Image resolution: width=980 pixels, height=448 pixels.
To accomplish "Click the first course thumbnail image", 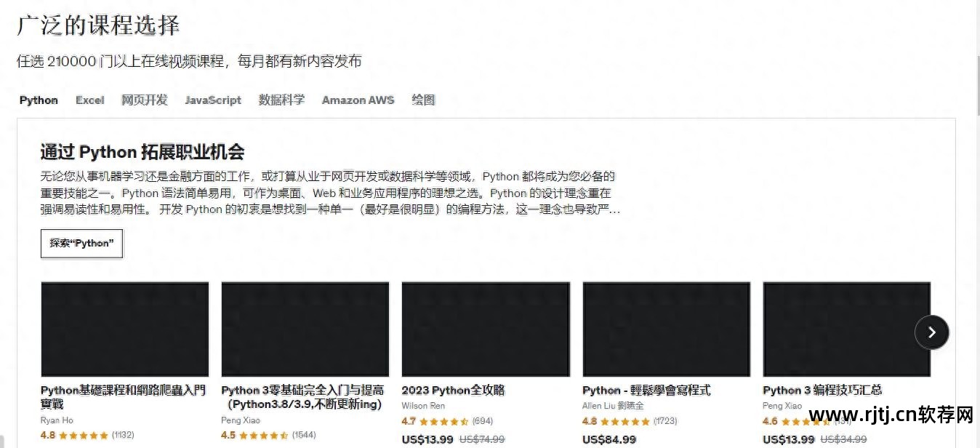I will (124, 329).
